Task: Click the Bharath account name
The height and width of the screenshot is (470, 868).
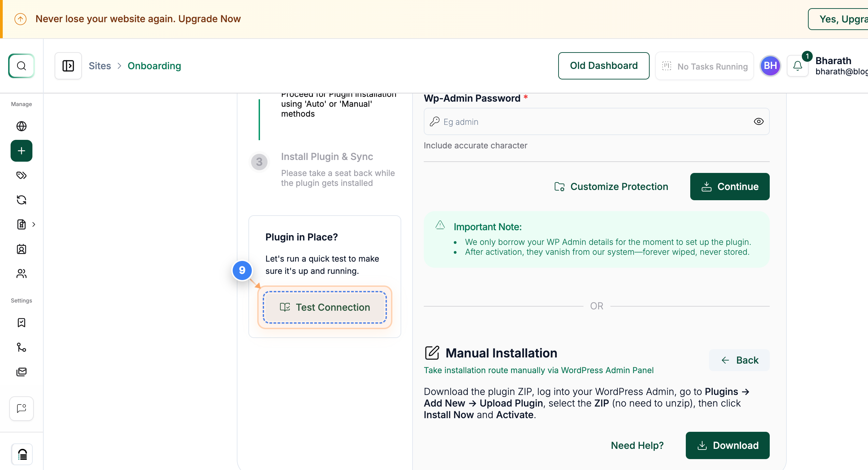Action: [x=833, y=61]
